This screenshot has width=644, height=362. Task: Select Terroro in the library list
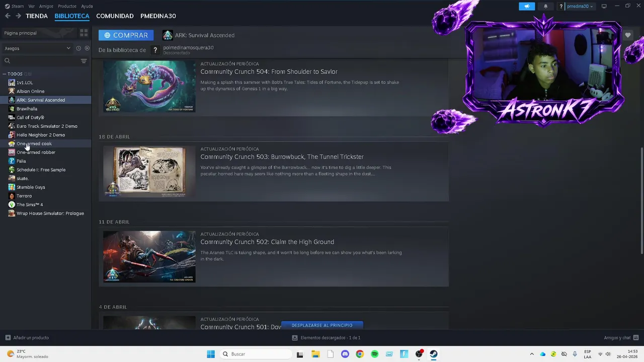click(24, 196)
